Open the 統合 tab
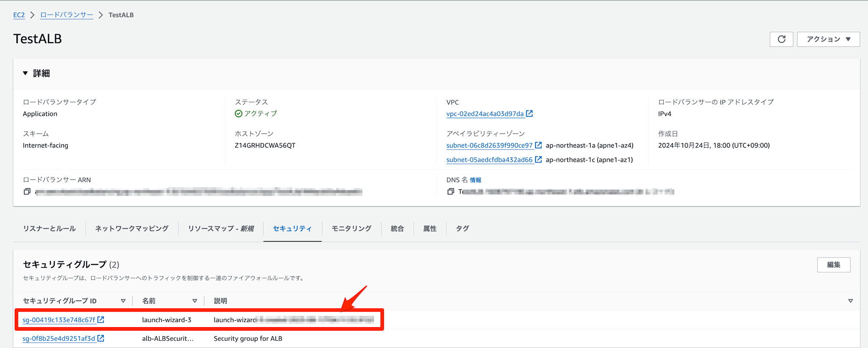 click(x=397, y=229)
